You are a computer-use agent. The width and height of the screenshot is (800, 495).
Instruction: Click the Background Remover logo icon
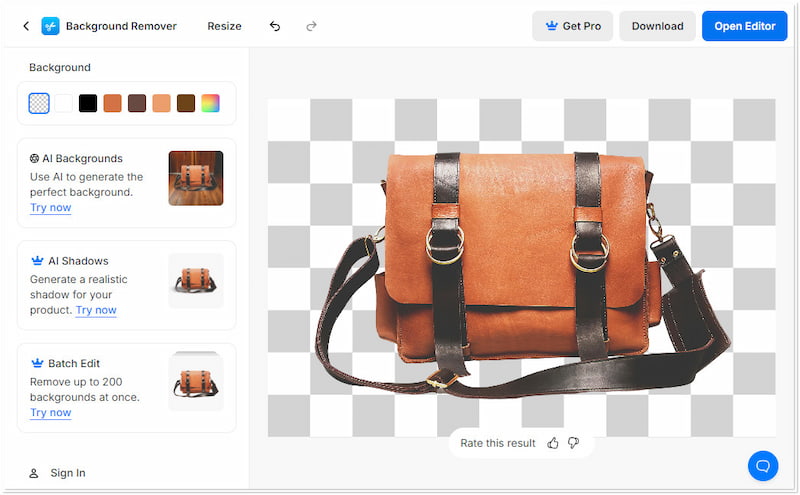pos(50,26)
